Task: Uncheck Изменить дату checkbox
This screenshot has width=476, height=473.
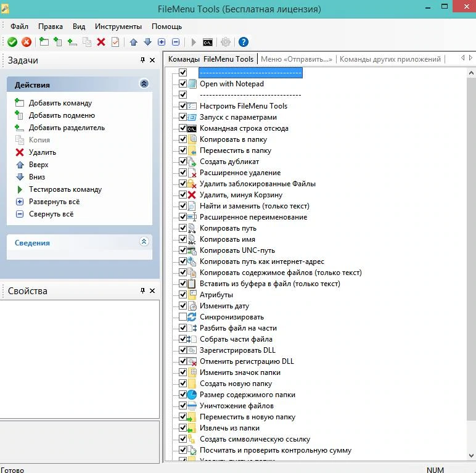Action: click(x=183, y=305)
